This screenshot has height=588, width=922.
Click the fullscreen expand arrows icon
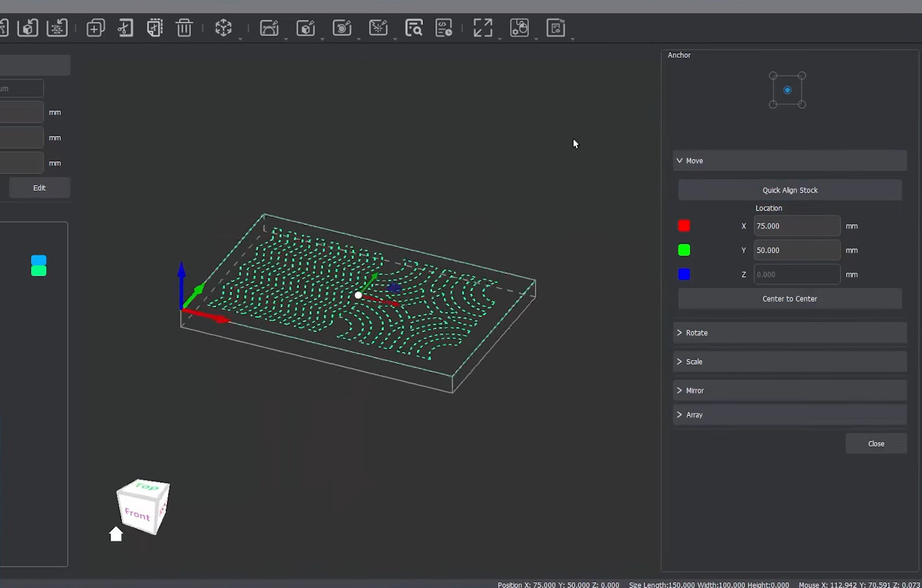point(483,28)
